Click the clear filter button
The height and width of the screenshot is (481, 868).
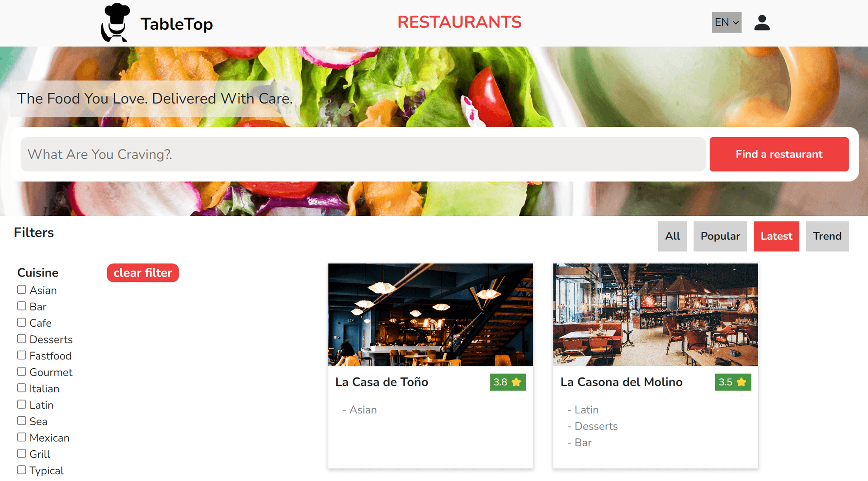pyautogui.click(x=143, y=273)
